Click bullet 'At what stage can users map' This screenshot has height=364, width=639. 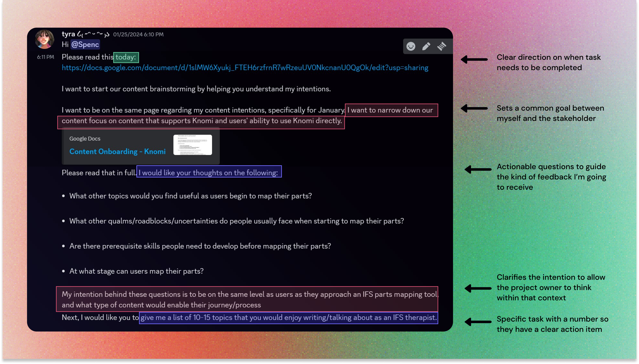tap(136, 271)
